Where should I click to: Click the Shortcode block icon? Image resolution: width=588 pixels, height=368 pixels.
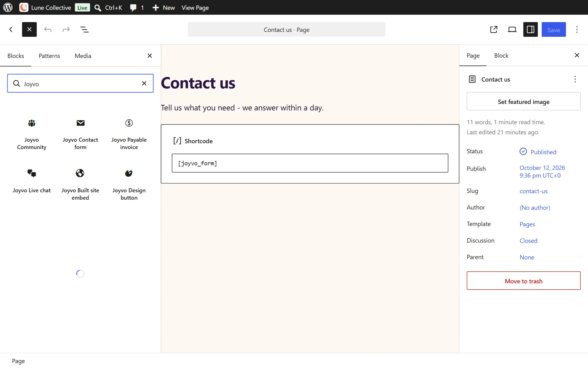pos(177,141)
